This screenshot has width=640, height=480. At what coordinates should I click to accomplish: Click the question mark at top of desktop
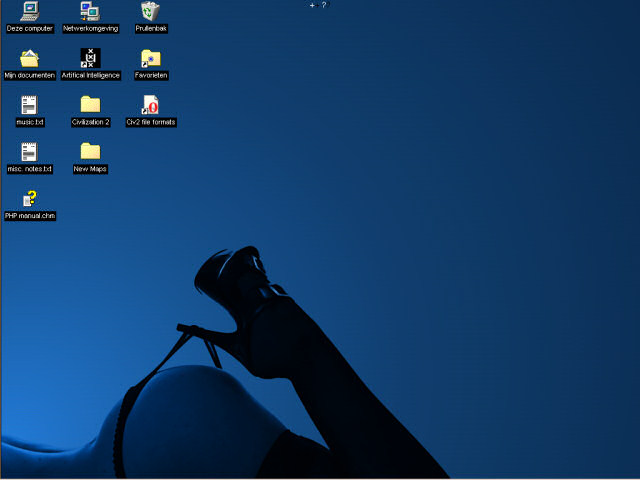pyautogui.click(x=324, y=5)
